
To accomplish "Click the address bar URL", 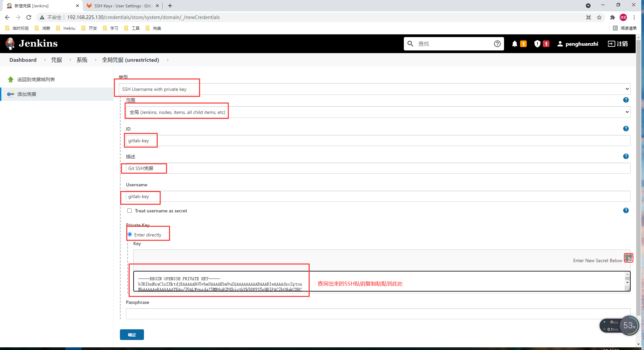I will (x=143, y=17).
